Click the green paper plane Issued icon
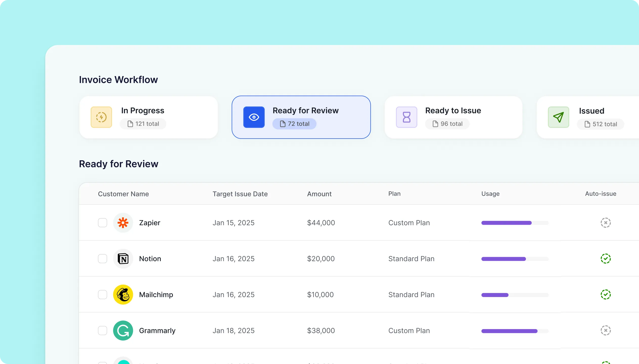Screen dimensions: 639x364 point(558,117)
